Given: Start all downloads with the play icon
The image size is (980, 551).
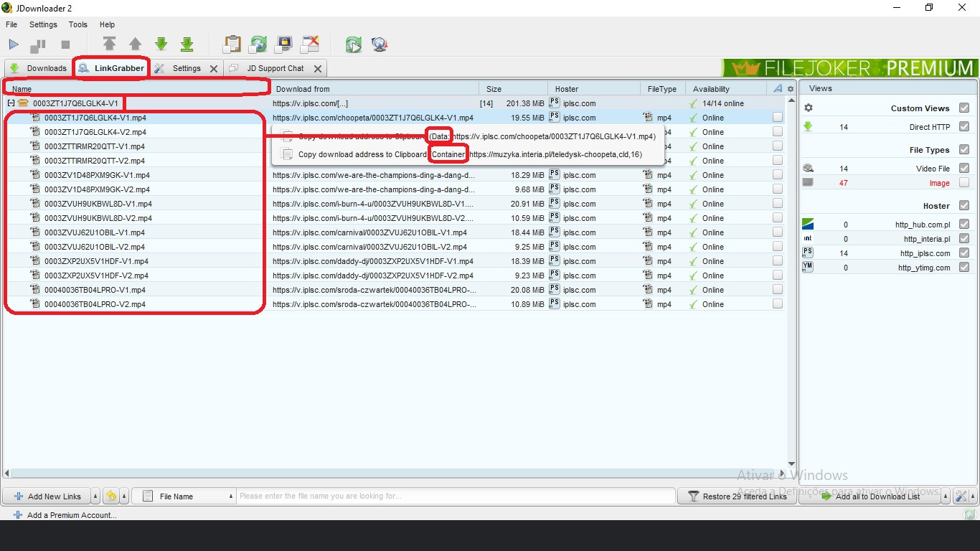Looking at the screenshot, I should 14,44.
